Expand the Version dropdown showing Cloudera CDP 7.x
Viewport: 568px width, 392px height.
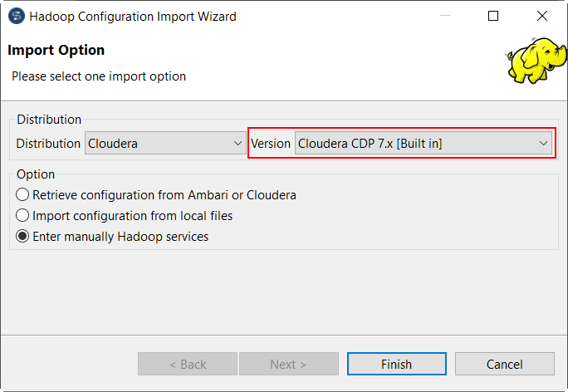[x=424, y=144]
